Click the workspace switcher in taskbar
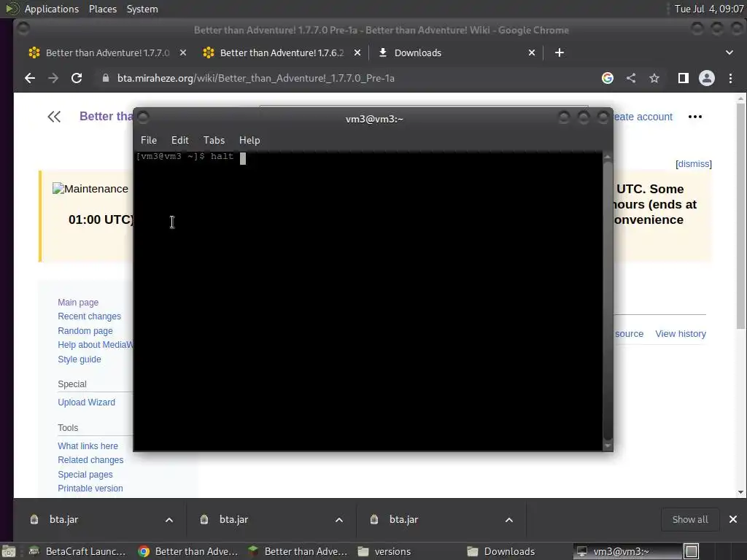 pyautogui.click(x=692, y=551)
